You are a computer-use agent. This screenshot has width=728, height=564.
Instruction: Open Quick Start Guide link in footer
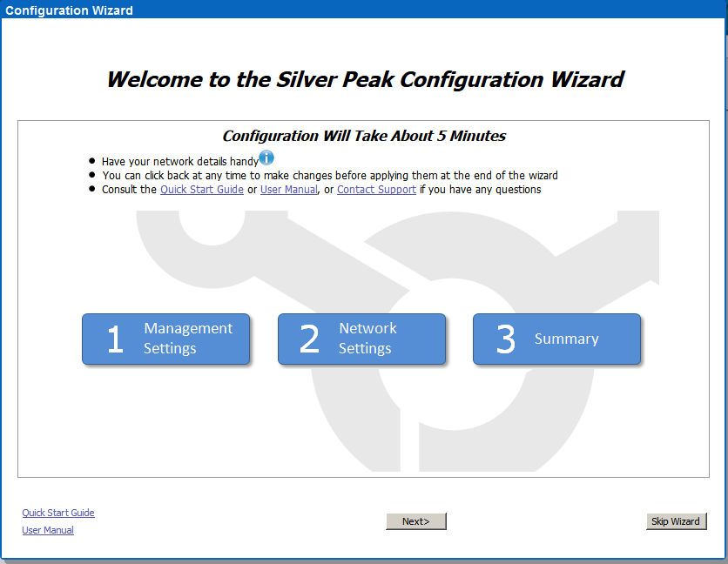[58, 513]
